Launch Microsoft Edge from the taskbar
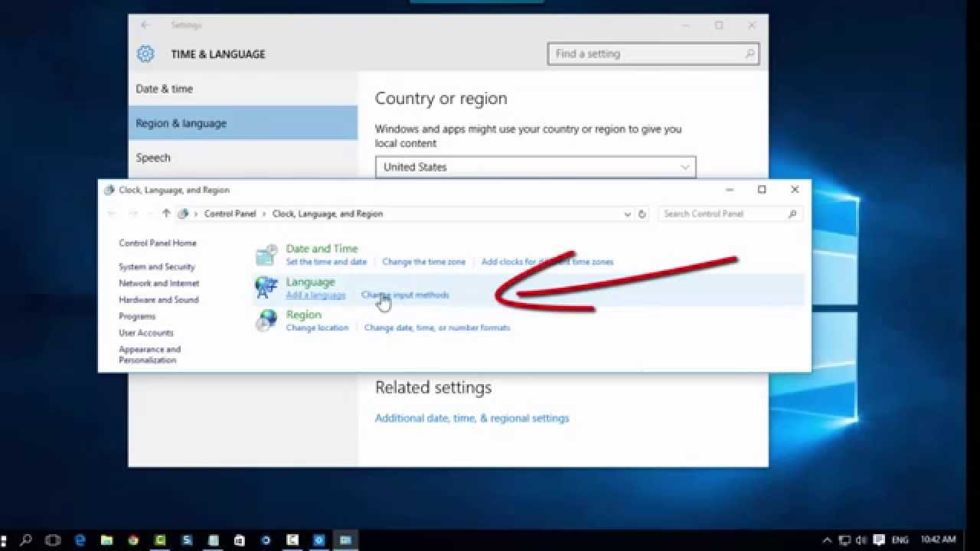Viewport: 980px width, 551px height. 80,540
